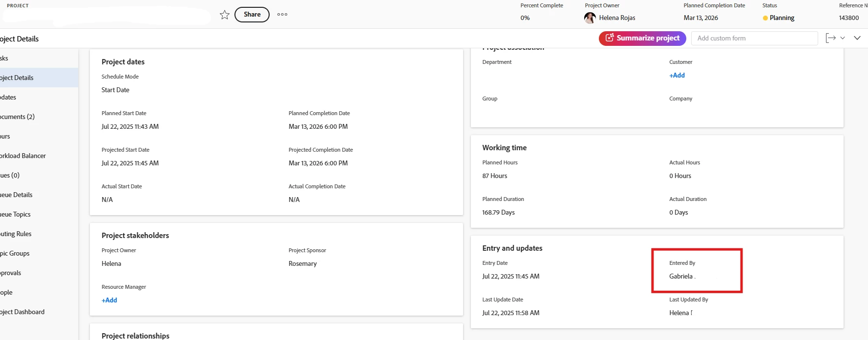Open Helena Rojas project owner link
The height and width of the screenshot is (340, 868).
617,18
